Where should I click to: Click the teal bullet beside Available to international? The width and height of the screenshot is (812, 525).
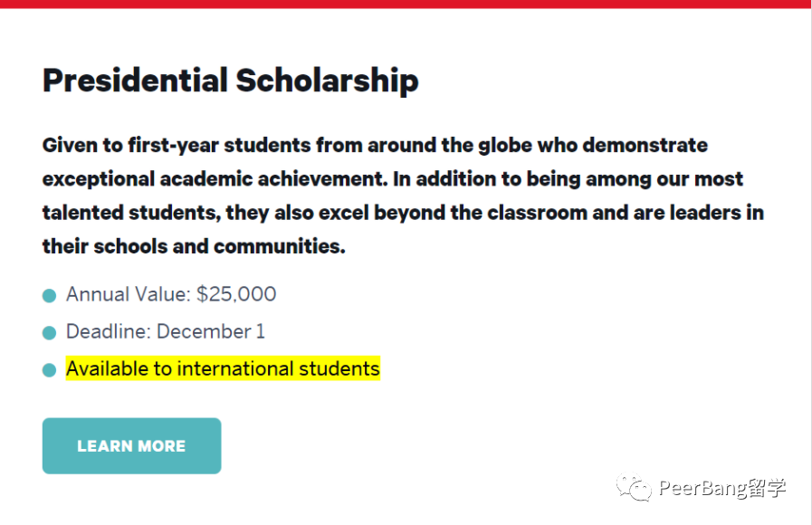click(49, 370)
